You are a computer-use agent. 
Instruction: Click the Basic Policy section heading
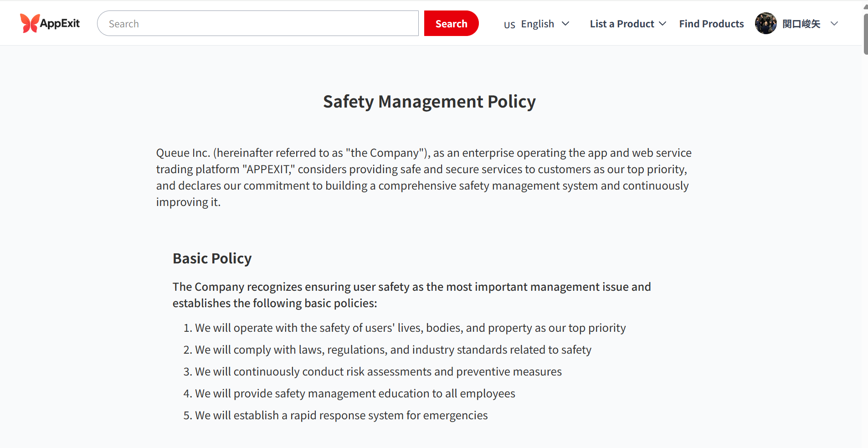(212, 258)
